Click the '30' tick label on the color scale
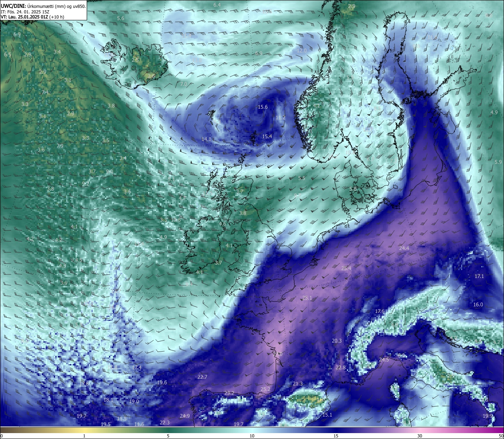 420,436
